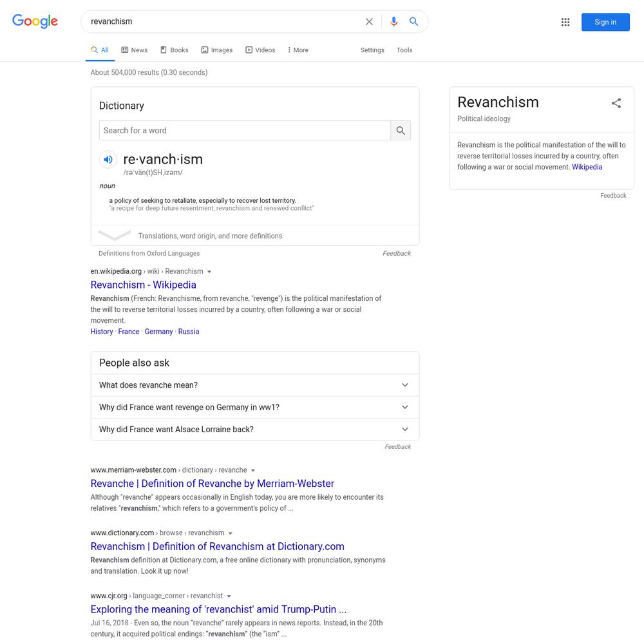The image size is (644, 644).
Task: Click the Sign in button
Action: 605,22
